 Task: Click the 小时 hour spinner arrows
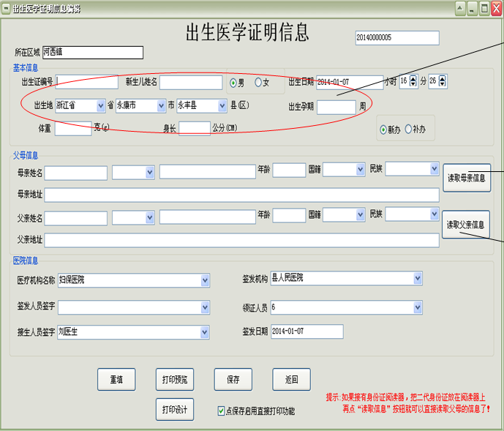tap(413, 81)
